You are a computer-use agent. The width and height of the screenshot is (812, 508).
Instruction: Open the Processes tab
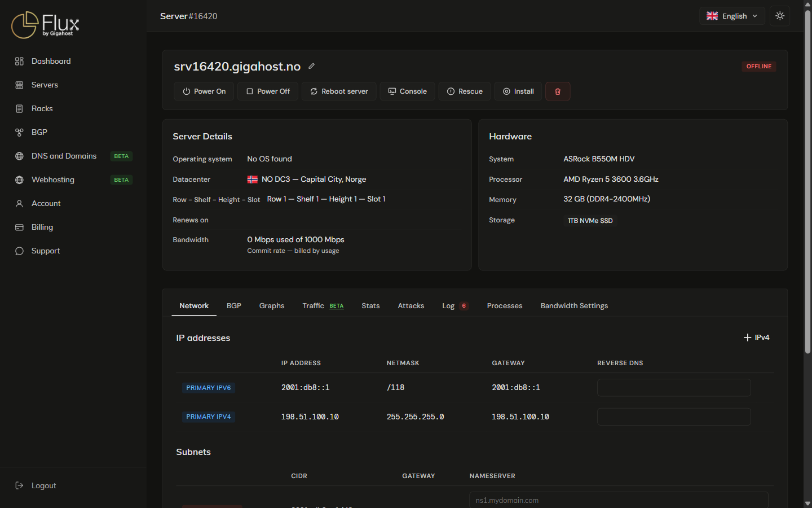click(505, 305)
